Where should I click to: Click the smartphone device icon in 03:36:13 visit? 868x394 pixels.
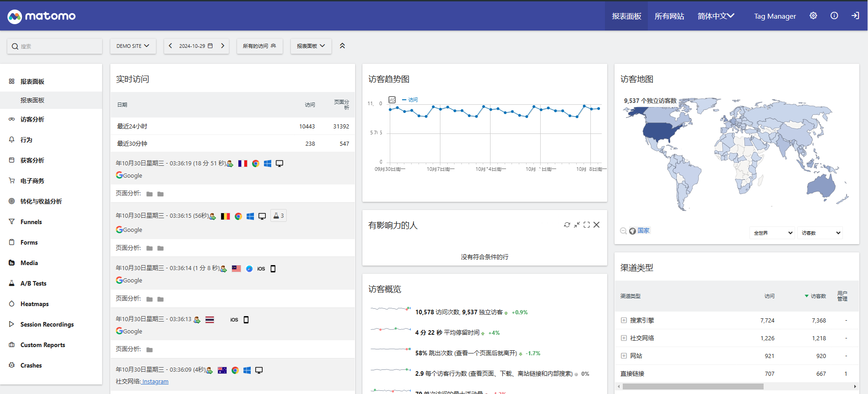[246, 320]
